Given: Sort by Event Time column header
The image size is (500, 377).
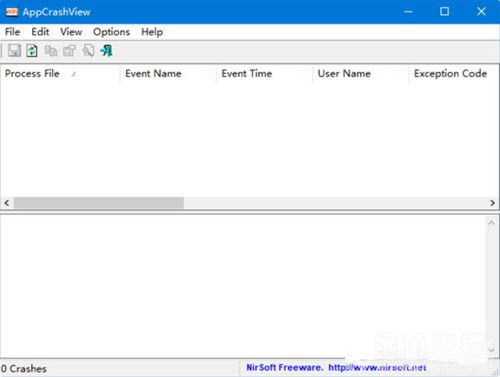Looking at the screenshot, I should (265, 73).
